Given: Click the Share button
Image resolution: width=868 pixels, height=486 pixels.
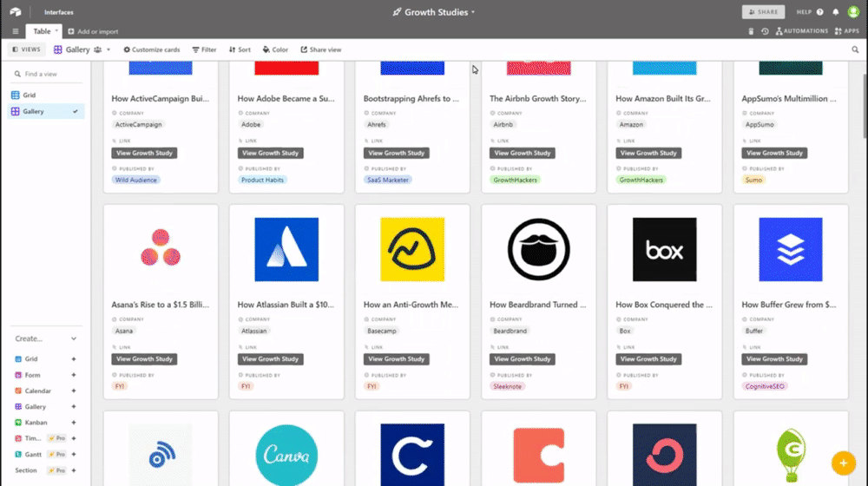Looking at the screenshot, I should (x=763, y=12).
